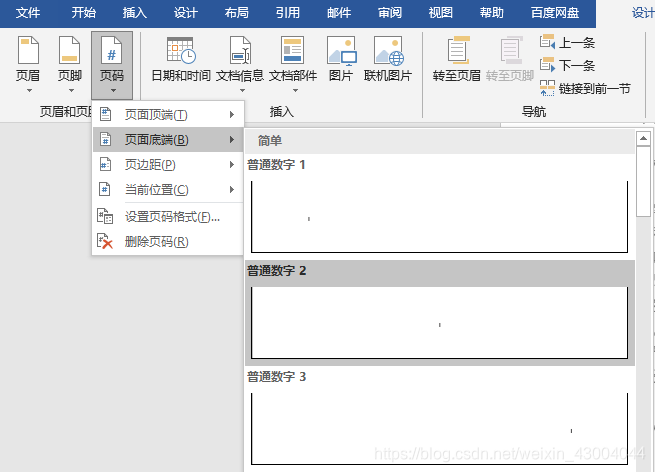Open 设置页码格式(F)... dialog
This screenshot has width=655, height=472.
[168, 217]
